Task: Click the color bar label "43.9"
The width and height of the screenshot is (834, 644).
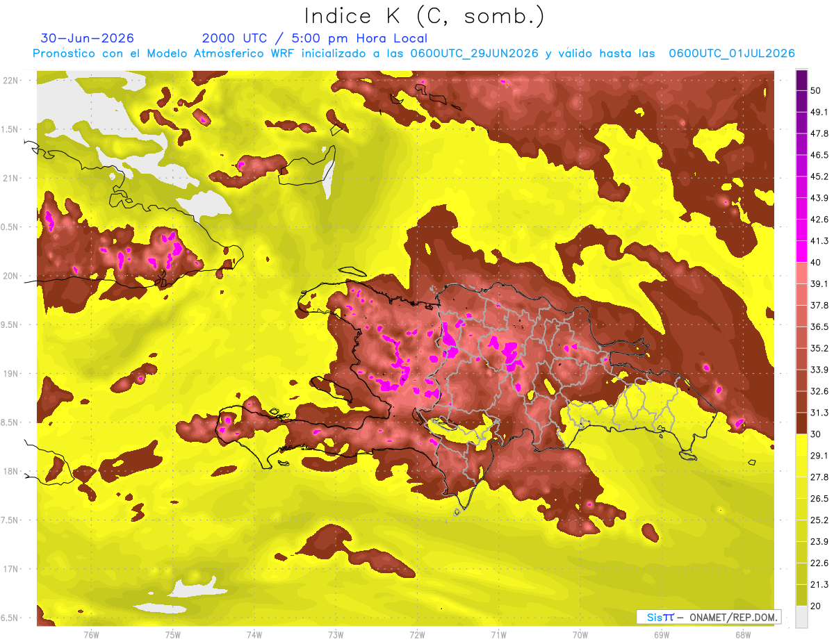Action: tap(819, 198)
